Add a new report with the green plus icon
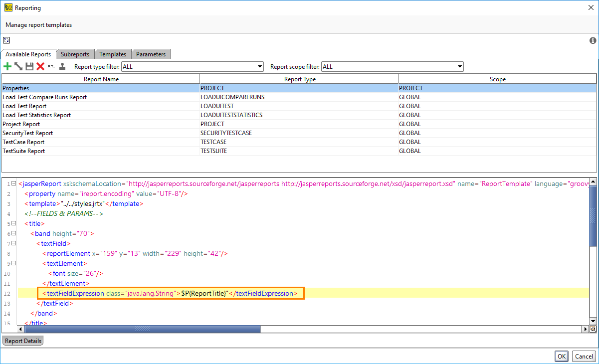 (x=7, y=66)
